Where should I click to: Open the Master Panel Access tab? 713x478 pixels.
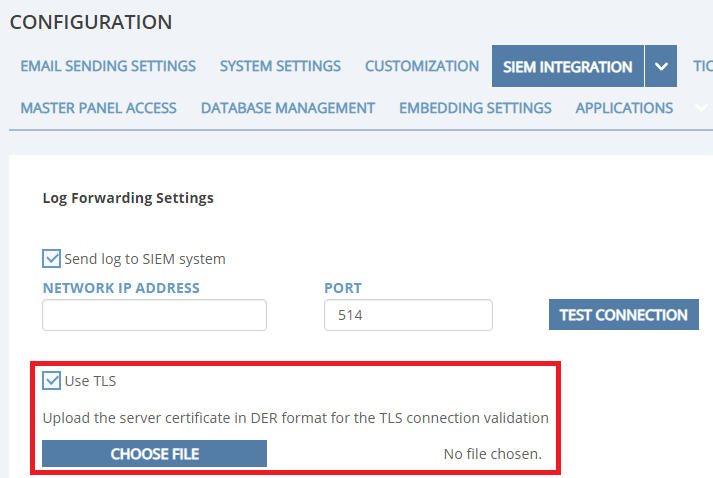tap(98, 107)
